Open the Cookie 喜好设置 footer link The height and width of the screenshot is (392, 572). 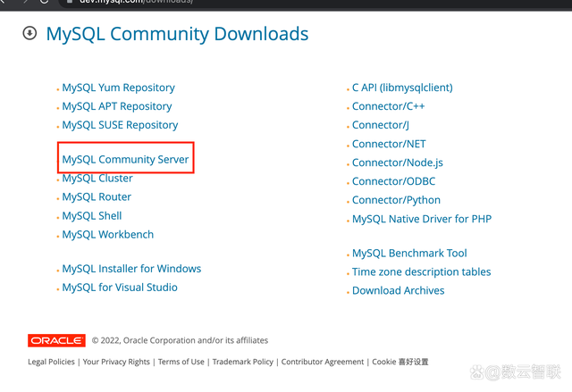click(400, 362)
